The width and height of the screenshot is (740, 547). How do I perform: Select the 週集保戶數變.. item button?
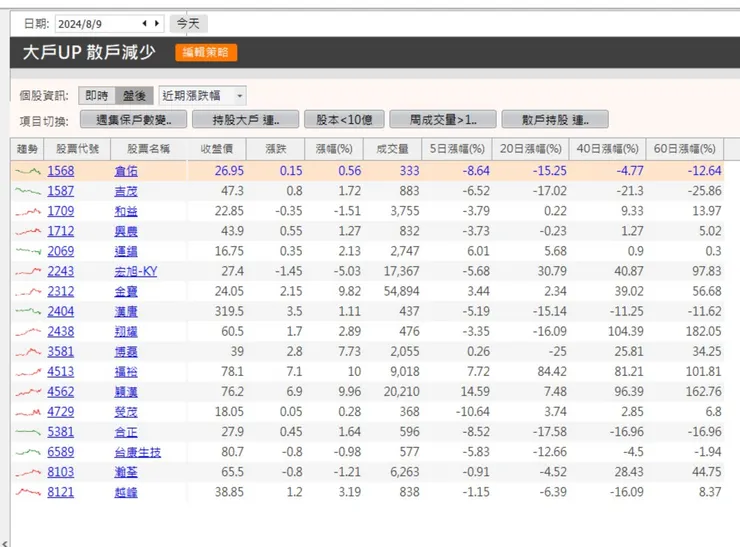[134, 120]
